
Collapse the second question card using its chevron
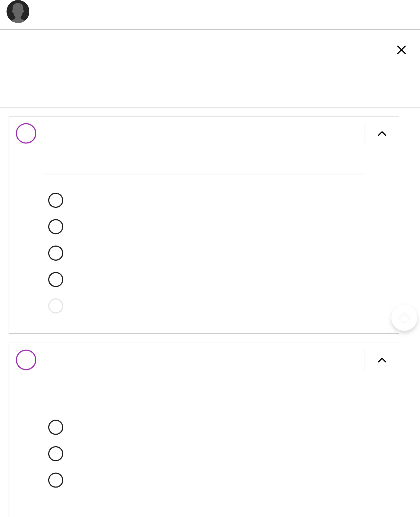(x=382, y=360)
